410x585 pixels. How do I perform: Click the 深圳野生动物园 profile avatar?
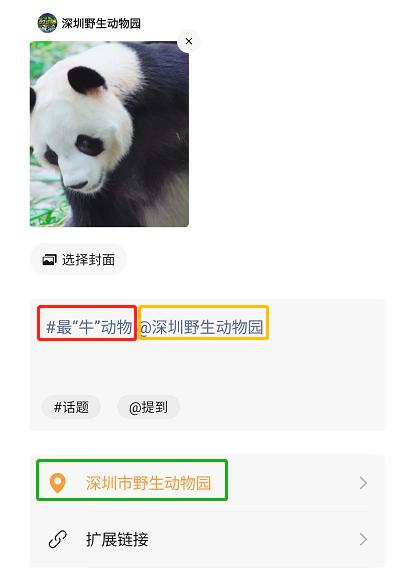pos(47,23)
